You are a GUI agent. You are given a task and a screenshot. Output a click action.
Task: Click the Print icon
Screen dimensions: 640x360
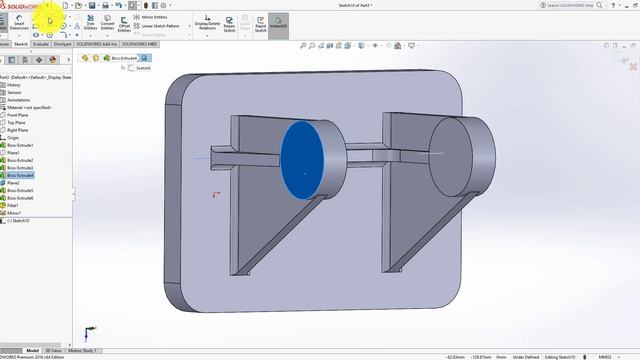pos(105,5)
